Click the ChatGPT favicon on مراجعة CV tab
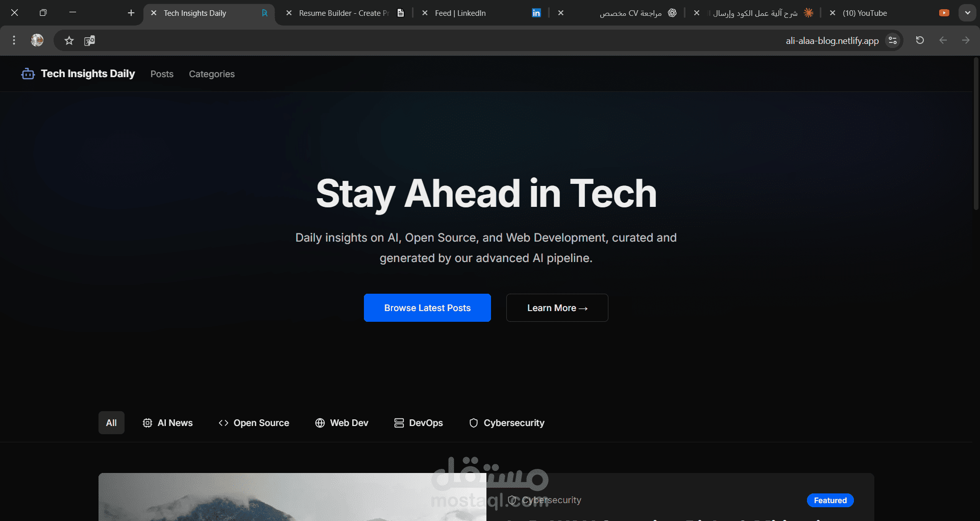 [672, 13]
